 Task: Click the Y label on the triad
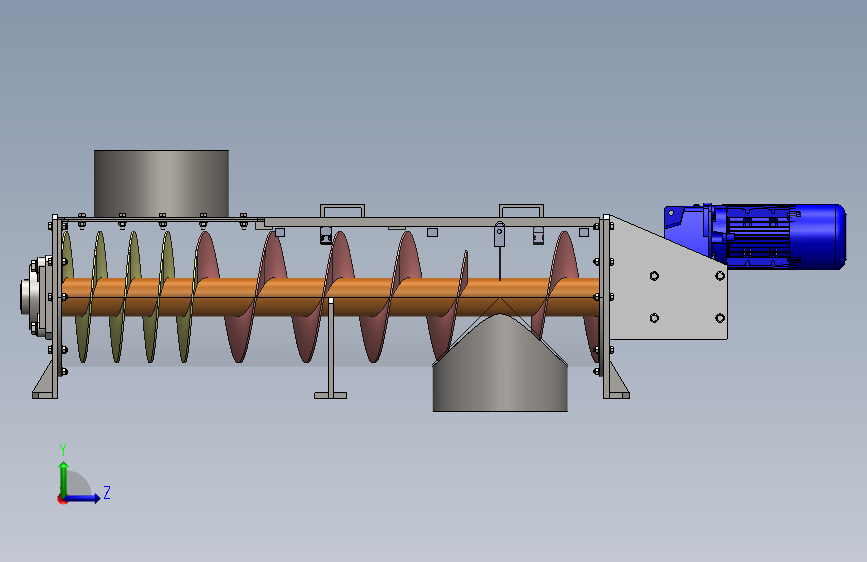[x=63, y=450]
